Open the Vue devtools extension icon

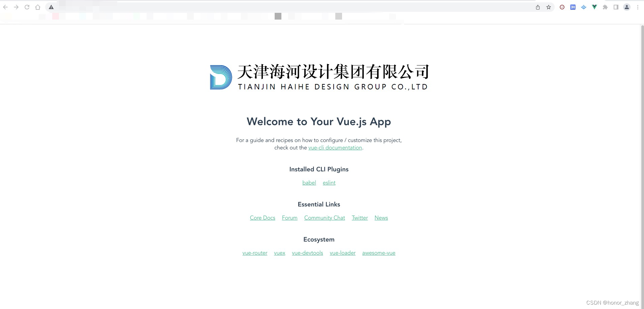click(594, 7)
